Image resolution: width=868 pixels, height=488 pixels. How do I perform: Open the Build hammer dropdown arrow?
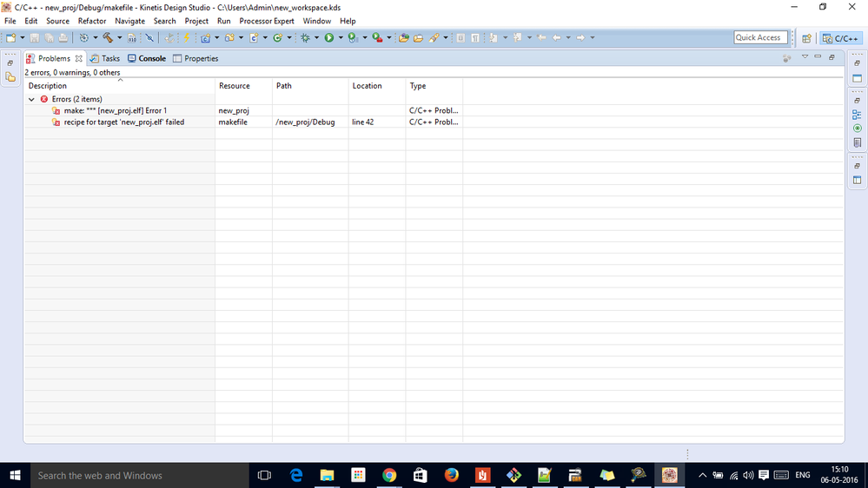tap(120, 37)
